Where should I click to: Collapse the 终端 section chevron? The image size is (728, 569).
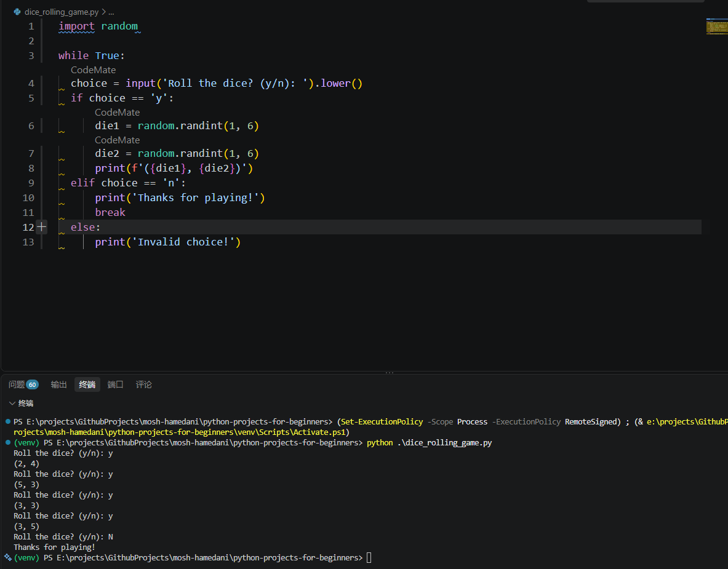point(12,404)
